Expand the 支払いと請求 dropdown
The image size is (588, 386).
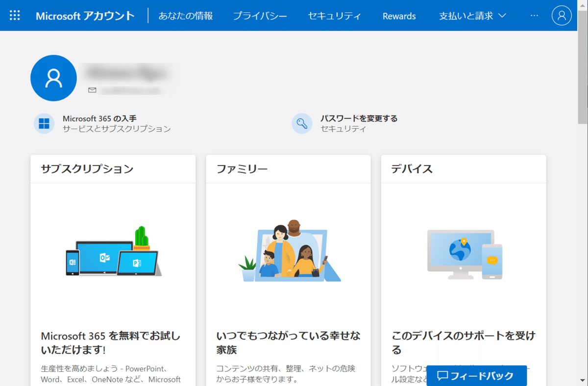click(x=473, y=16)
